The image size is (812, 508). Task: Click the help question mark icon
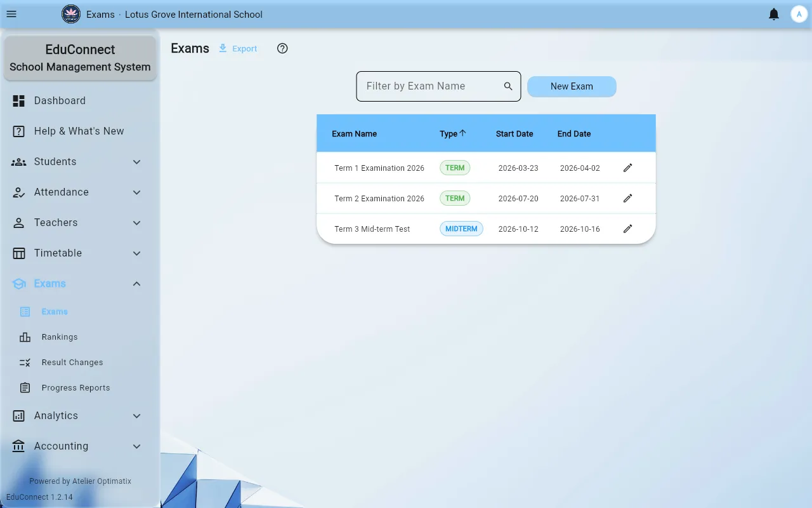click(x=283, y=48)
